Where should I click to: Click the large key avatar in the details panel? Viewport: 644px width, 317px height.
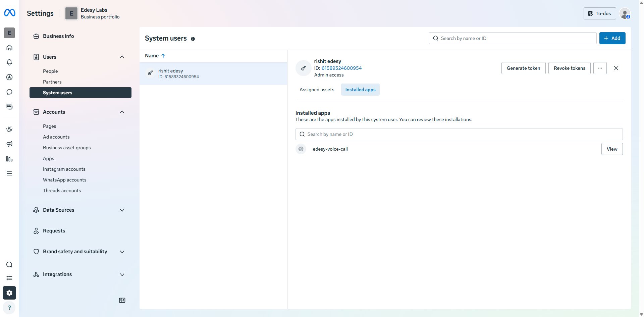pos(304,68)
